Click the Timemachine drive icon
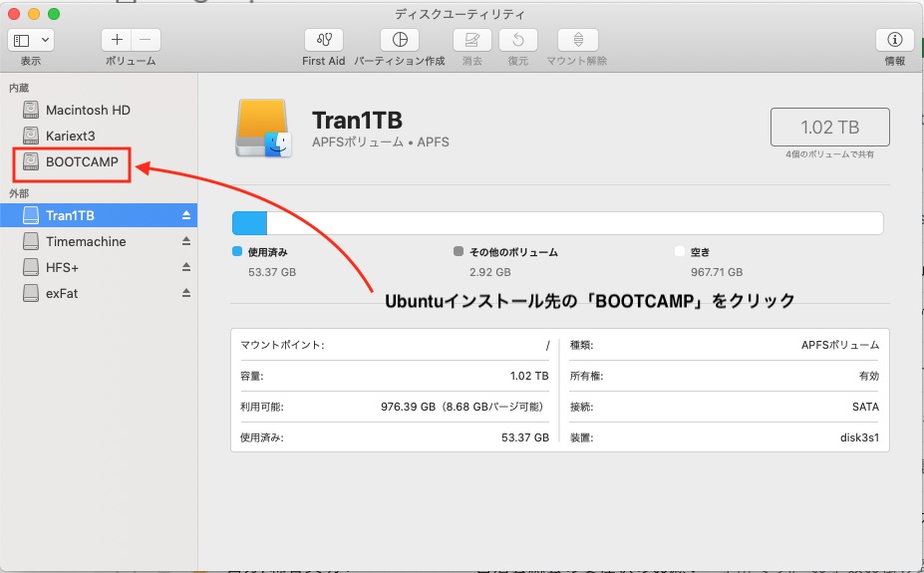924x573 pixels. coord(31,241)
